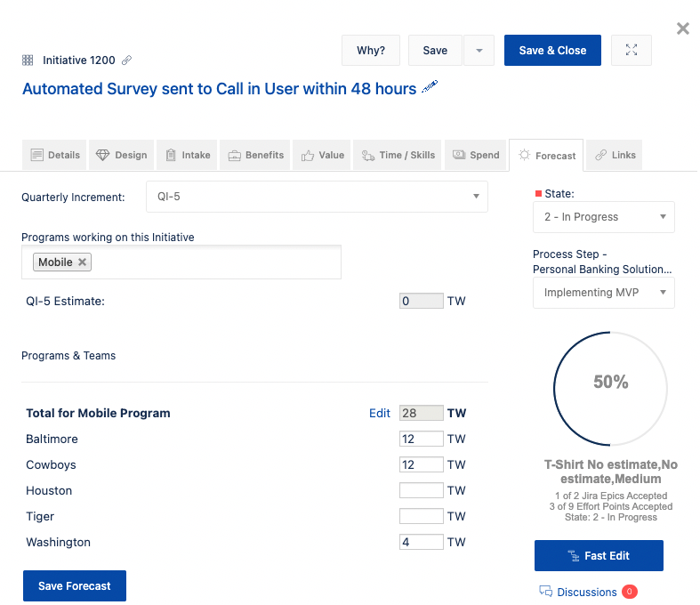
Task: Switch to the Spend tab
Action: click(476, 155)
